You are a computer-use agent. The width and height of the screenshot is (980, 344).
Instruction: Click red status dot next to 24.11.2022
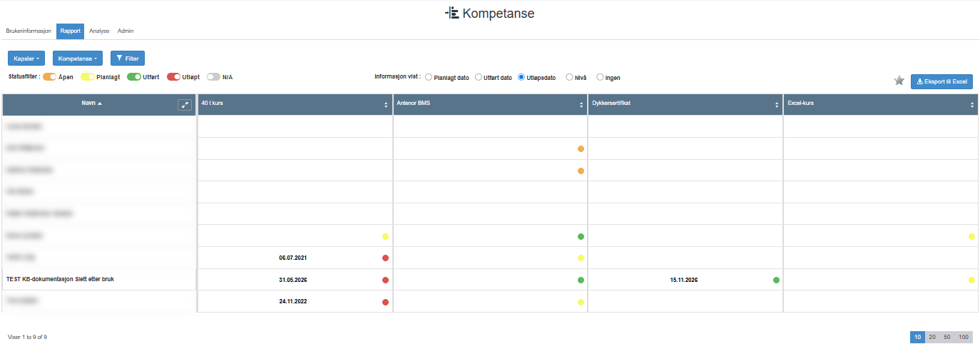[x=385, y=302]
